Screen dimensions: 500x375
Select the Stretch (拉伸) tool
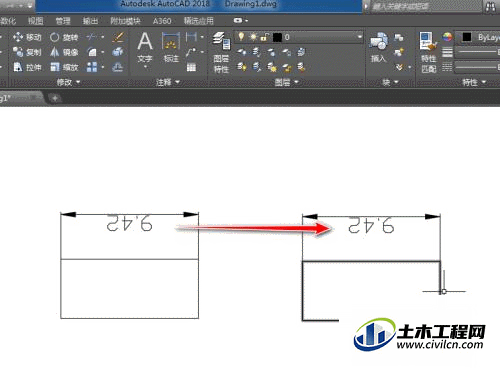click(x=27, y=68)
